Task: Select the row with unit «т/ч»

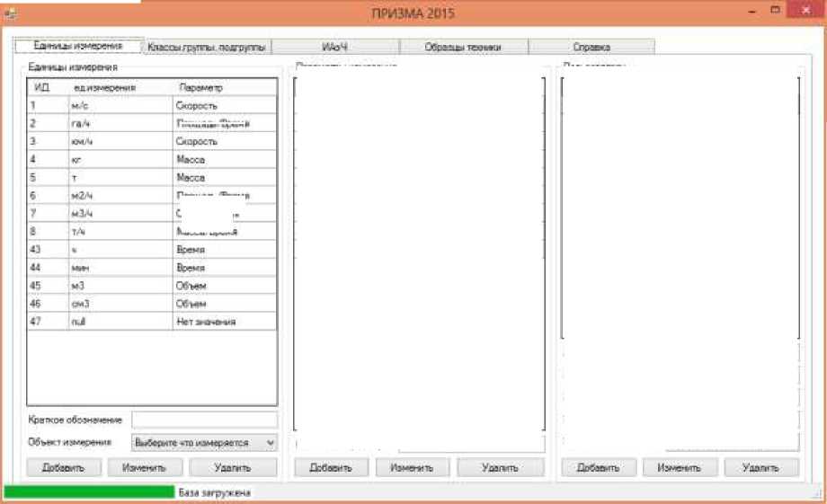Action: (152, 232)
